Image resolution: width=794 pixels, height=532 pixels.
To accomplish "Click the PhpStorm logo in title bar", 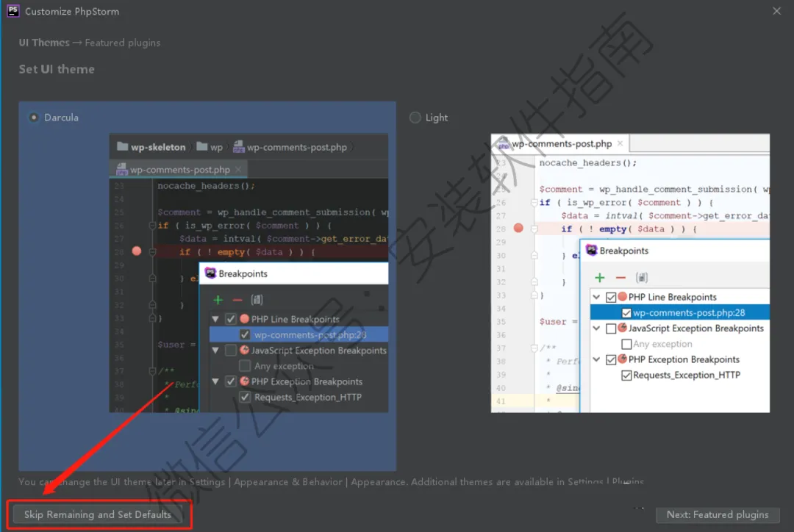I will click(12, 10).
